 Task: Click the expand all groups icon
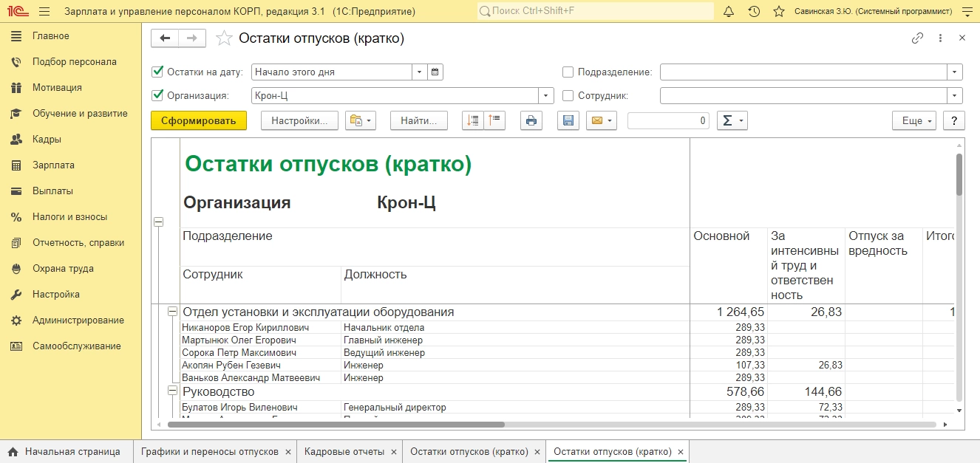coord(473,121)
